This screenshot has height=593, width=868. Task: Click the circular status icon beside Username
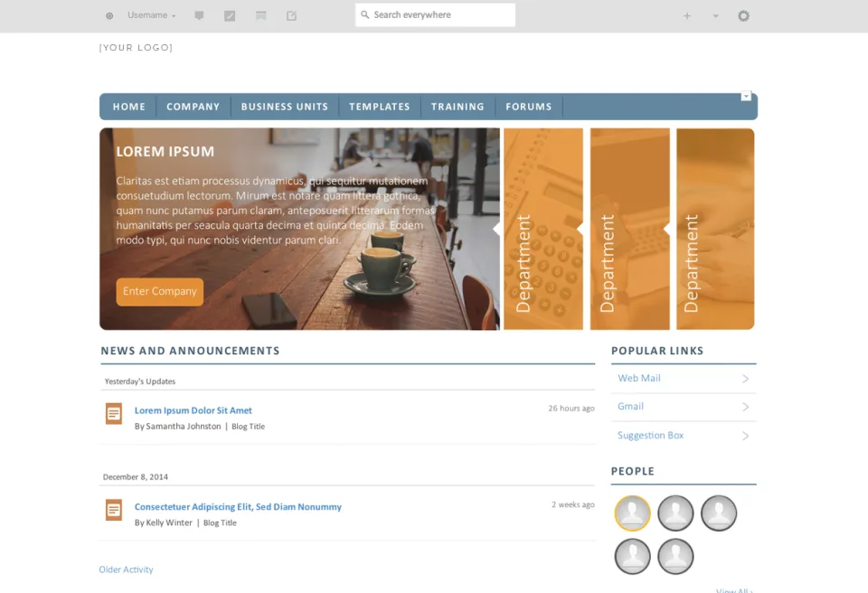(x=109, y=16)
